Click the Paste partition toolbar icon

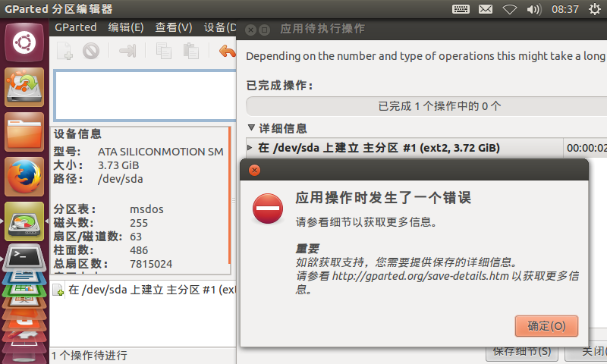point(191,51)
